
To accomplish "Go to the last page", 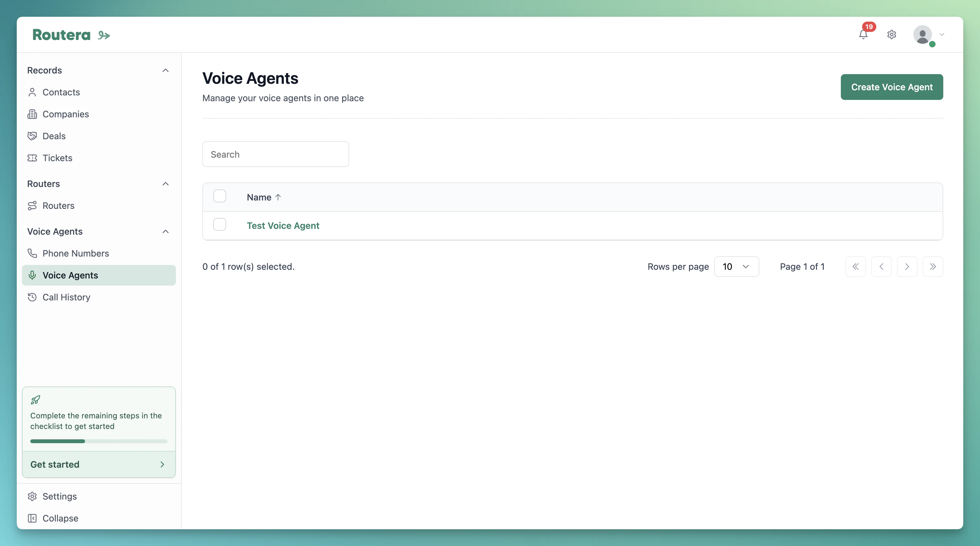I will click(x=933, y=267).
